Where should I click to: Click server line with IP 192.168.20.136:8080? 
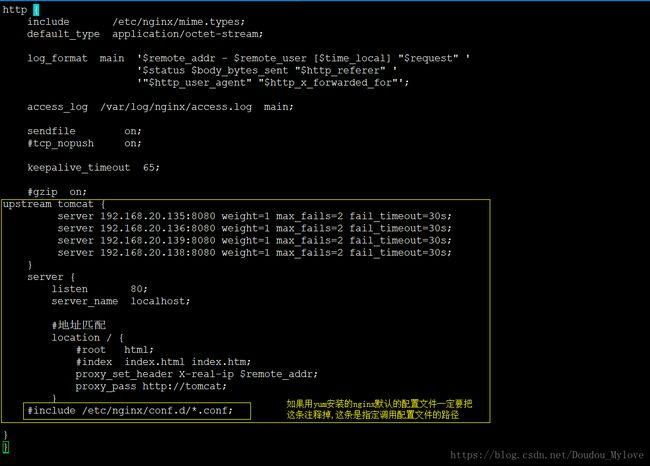pos(255,228)
